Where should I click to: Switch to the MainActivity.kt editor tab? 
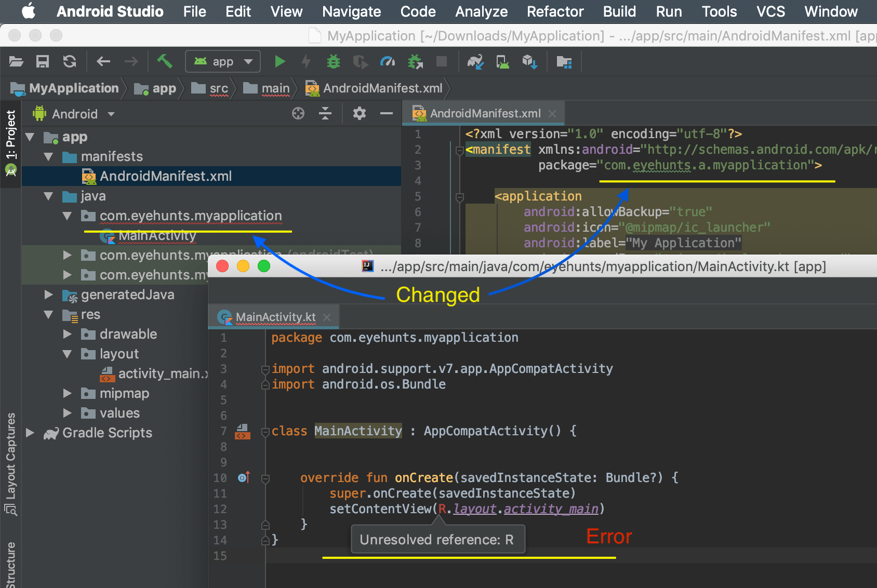(x=276, y=316)
